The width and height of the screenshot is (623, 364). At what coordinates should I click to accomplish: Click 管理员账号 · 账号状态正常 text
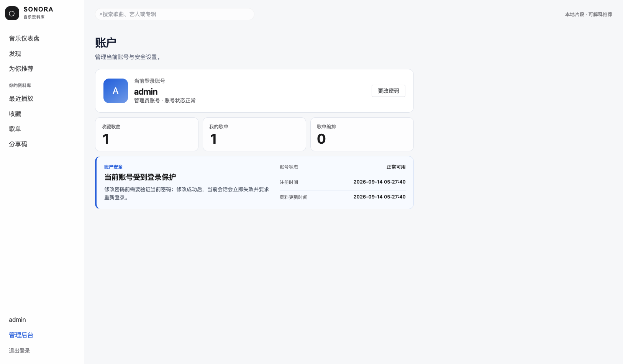click(165, 100)
